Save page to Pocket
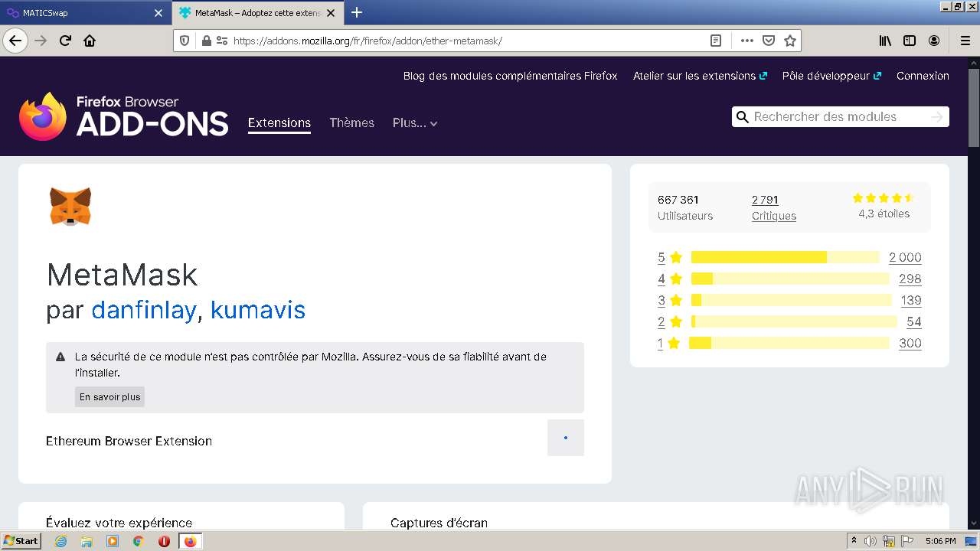This screenshot has width=980, height=551. tap(769, 41)
